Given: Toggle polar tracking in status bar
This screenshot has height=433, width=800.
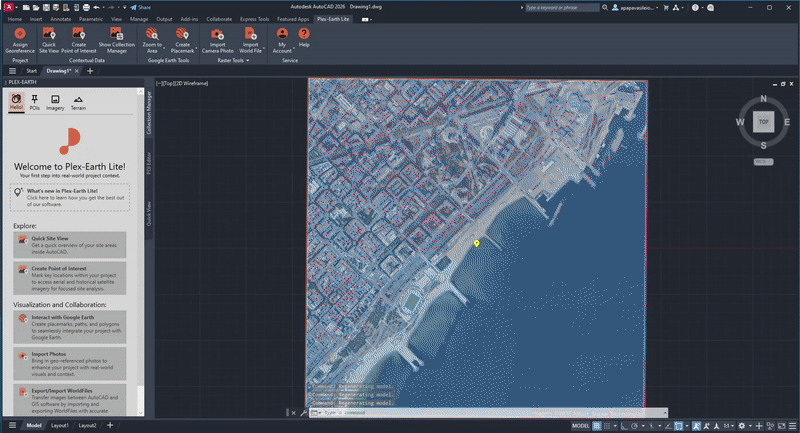Looking at the screenshot, I should point(635,426).
